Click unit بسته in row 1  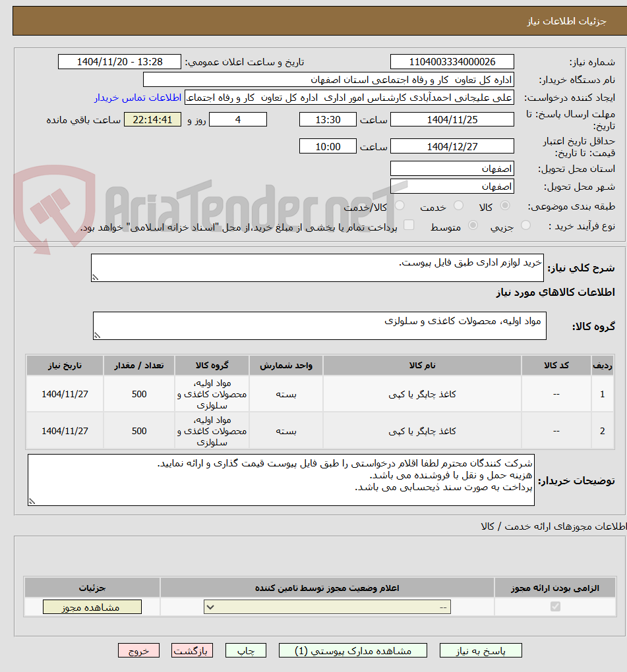286,394
